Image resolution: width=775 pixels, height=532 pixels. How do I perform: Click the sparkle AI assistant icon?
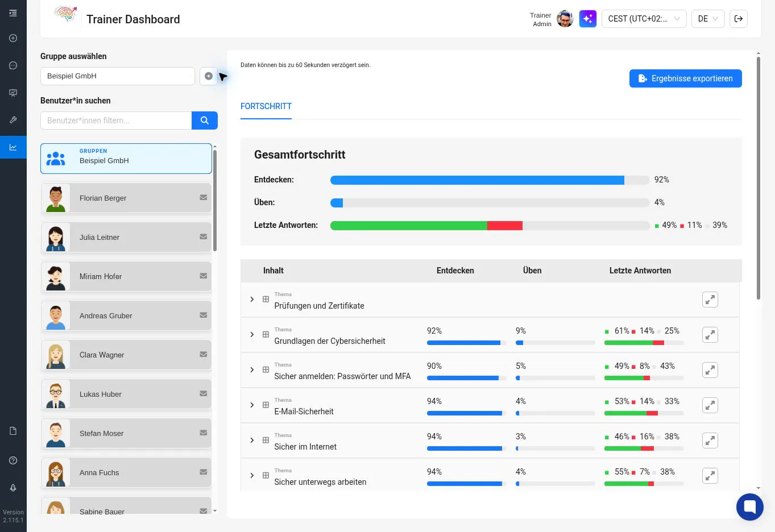588,19
